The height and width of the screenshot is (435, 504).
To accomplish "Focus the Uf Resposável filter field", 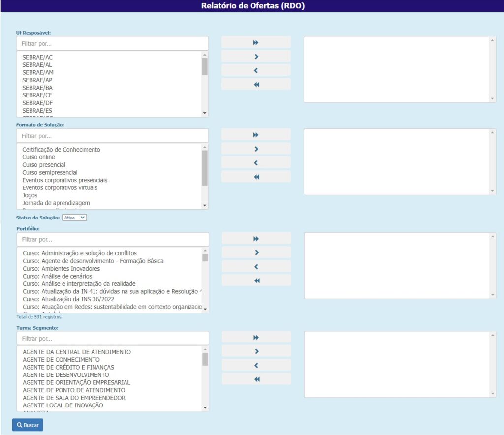I will (x=112, y=43).
